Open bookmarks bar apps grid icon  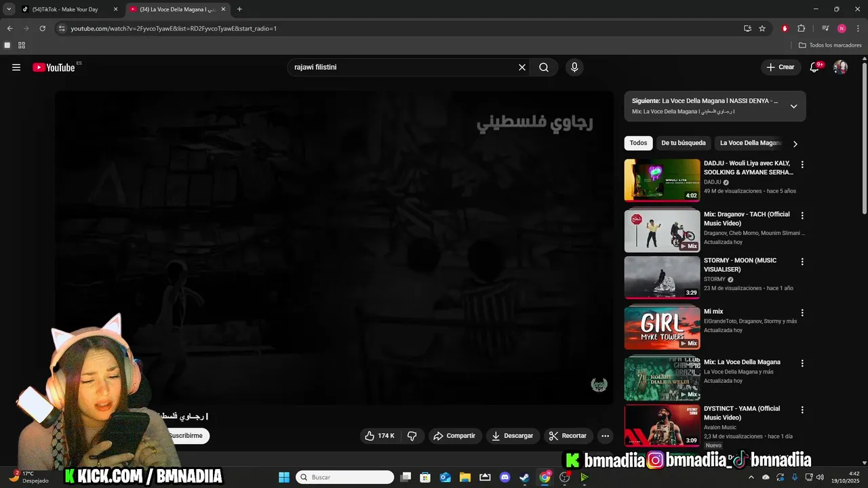[x=22, y=45]
